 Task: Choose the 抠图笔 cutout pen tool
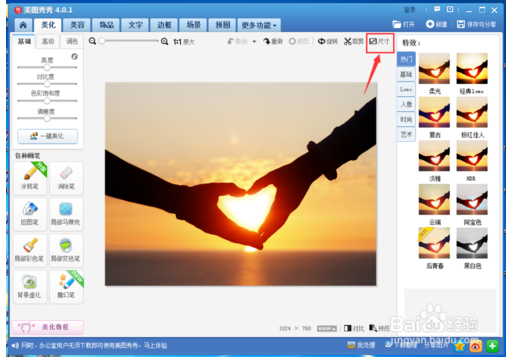point(30,214)
